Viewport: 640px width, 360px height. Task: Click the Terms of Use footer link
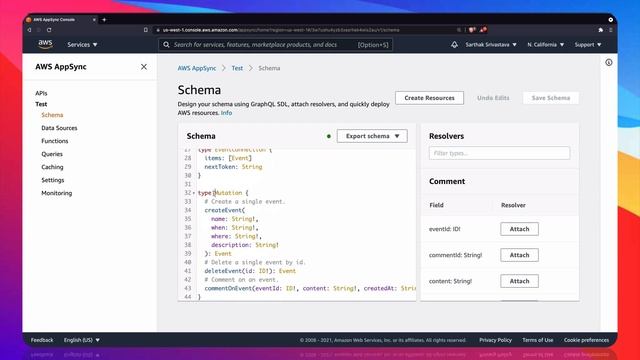pyautogui.click(x=538, y=340)
